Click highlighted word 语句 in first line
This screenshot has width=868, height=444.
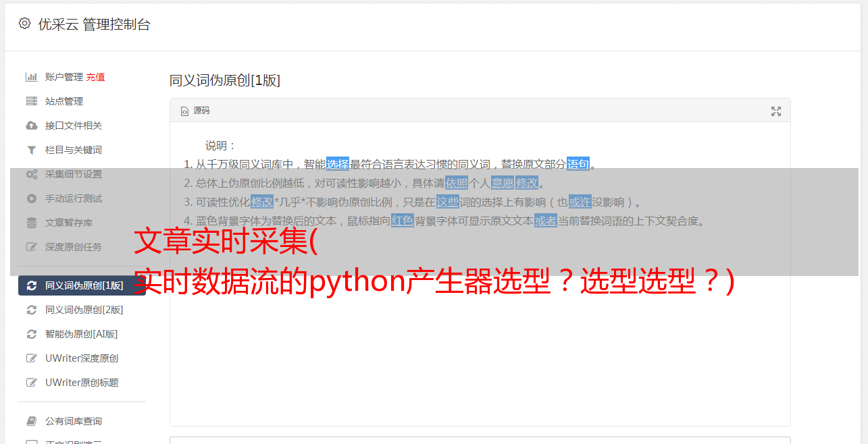pos(578,164)
